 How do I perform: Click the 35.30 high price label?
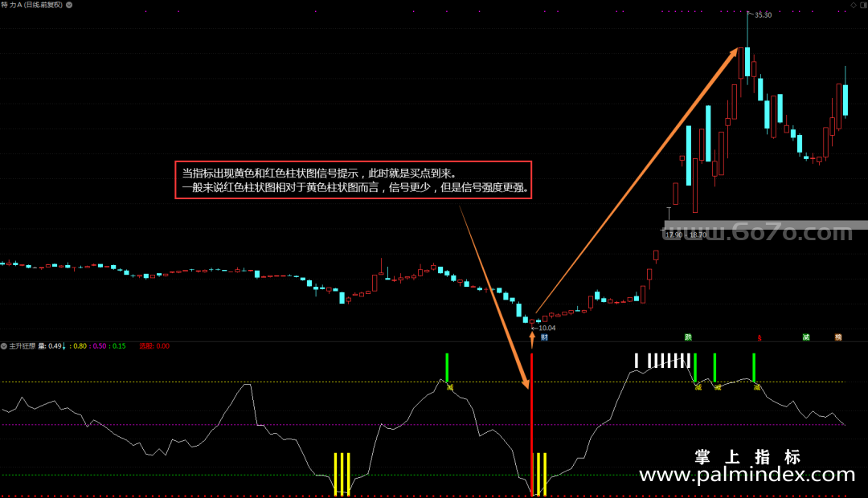(x=763, y=15)
